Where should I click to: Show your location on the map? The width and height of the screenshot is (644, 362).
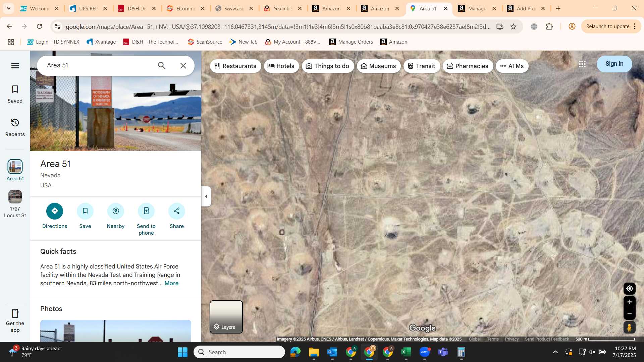click(630, 289)
